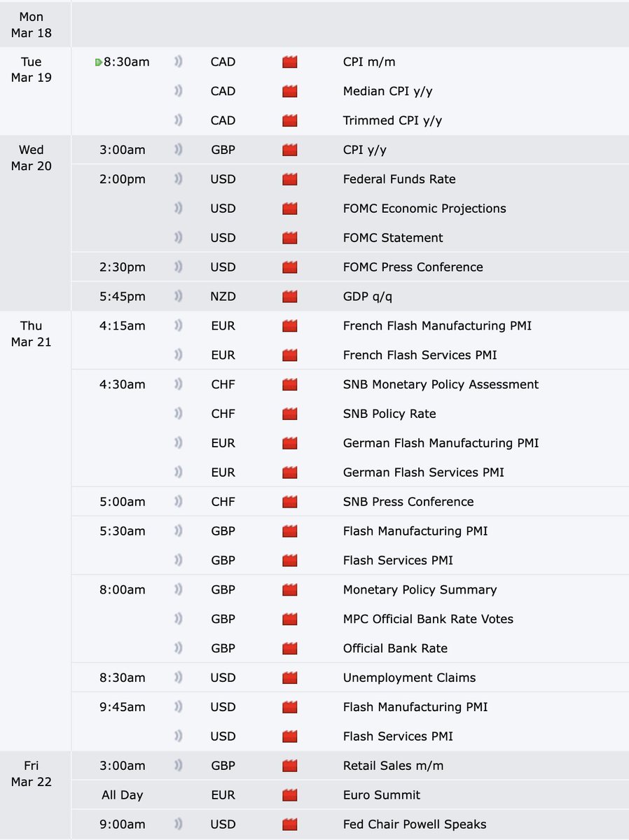Screen dimensions: 629x840
Task: Click the red impact icon for GBP Flash Services PMI
Action: (x=290, y=561)
